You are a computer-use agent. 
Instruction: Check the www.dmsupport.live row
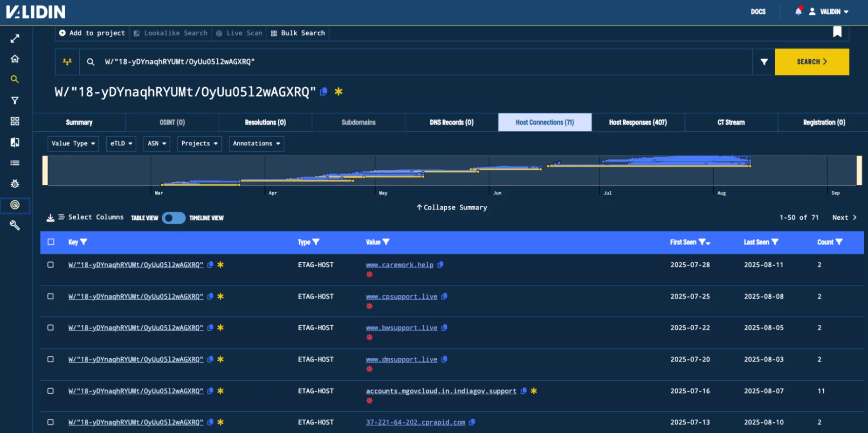(x=51, y=359)
